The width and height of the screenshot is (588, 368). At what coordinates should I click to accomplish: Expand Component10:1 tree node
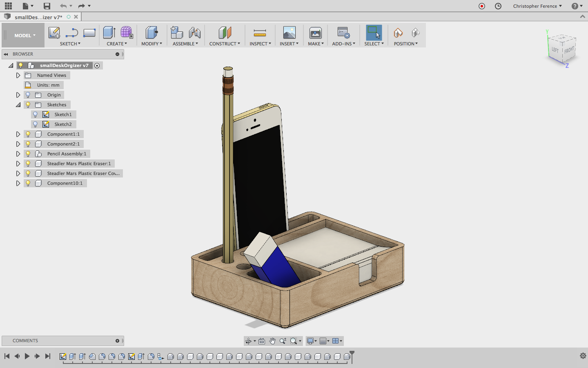click(x=18, y=183)
